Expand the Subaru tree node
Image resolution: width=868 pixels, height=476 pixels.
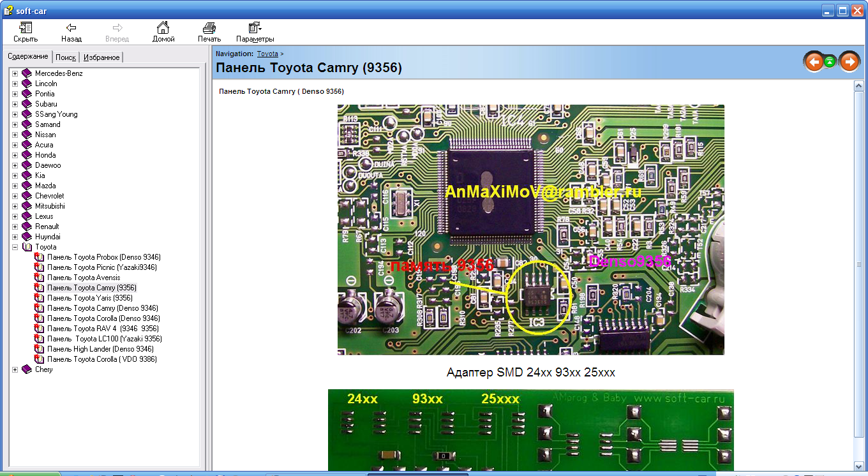pos(15,104)
